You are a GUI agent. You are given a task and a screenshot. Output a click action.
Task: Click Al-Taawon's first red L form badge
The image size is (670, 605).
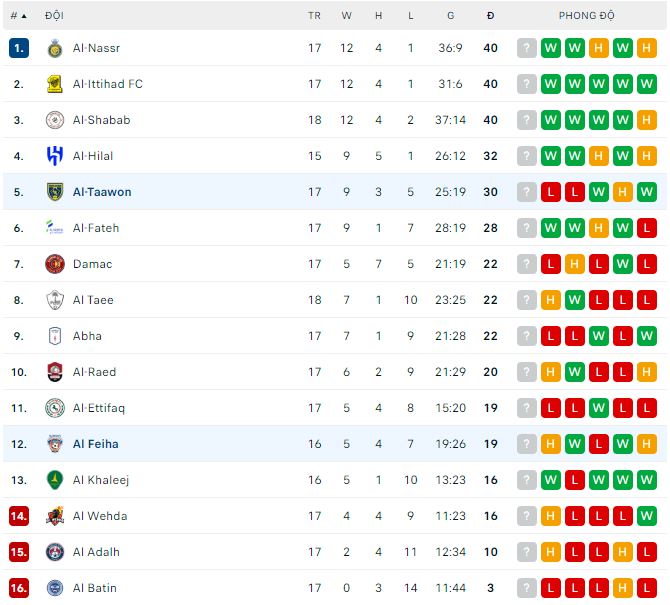pos(551,192)
